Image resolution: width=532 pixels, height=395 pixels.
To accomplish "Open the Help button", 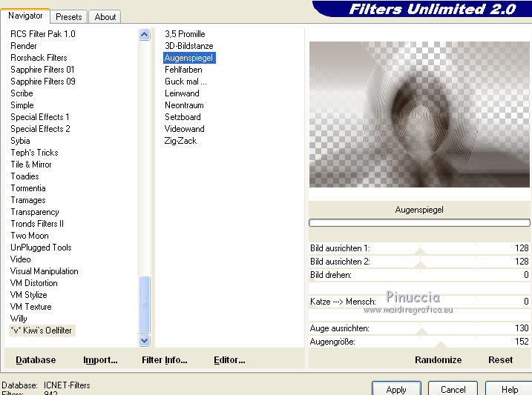I will coord(509,388).
